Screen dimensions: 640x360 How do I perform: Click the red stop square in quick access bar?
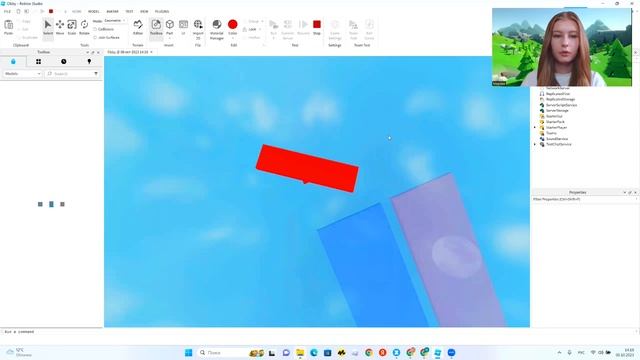pos(51,11)
